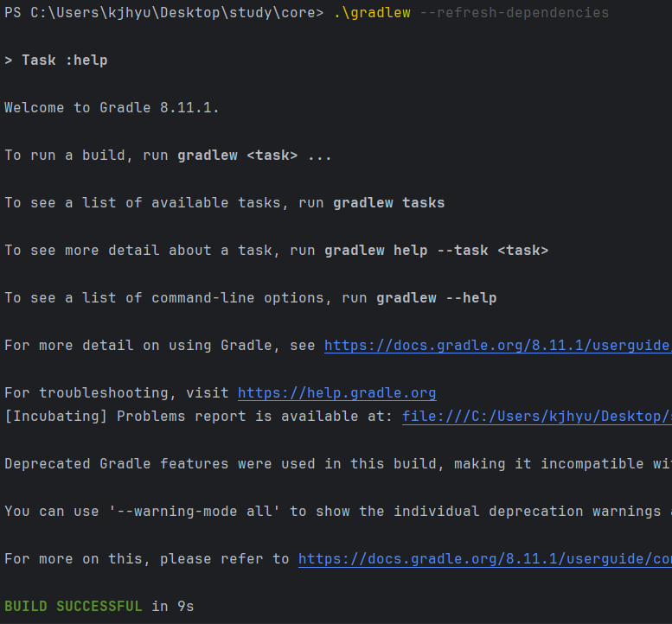This screenshot has width=672, height=624.
Task: Click the '> Task :help' line
Action: [x=56, y=60]
